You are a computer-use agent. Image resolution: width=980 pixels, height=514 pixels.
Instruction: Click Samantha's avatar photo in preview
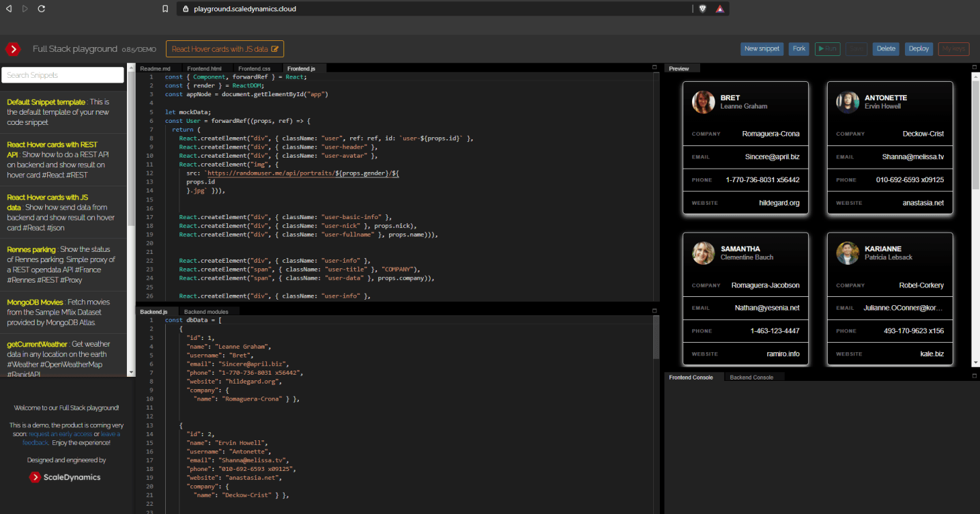(x=704, y=253)
